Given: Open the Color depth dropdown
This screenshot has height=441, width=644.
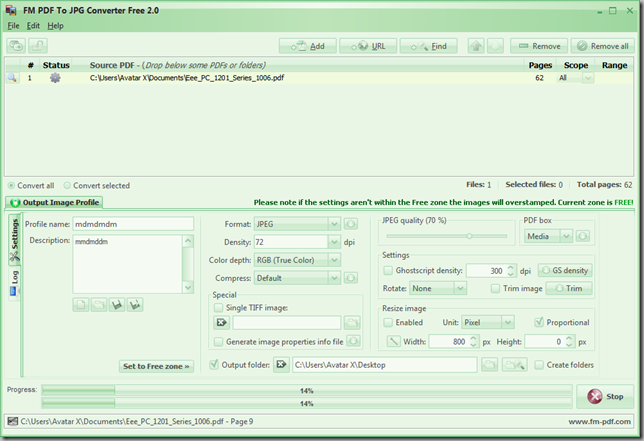Looking at the screenshot, I should tap(334, 260).
